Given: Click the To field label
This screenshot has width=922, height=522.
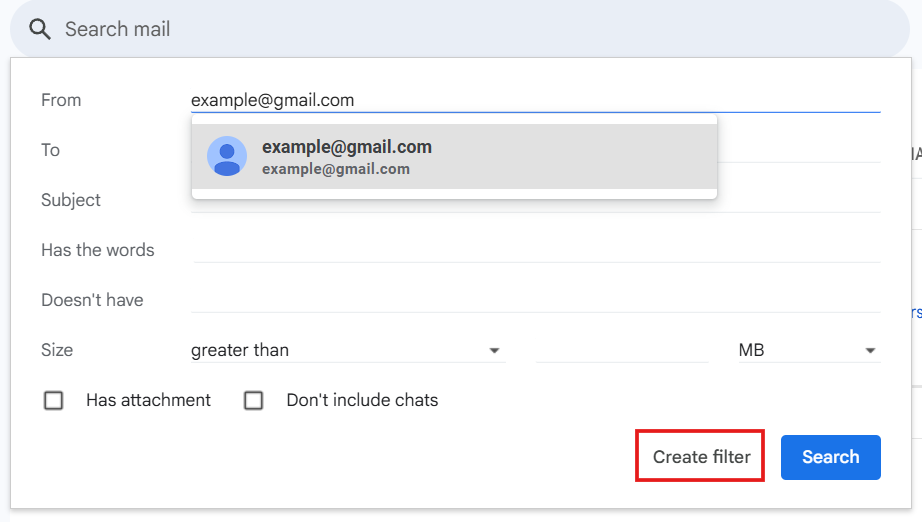Looking at the screenshot, I should [x=50, y=150].
